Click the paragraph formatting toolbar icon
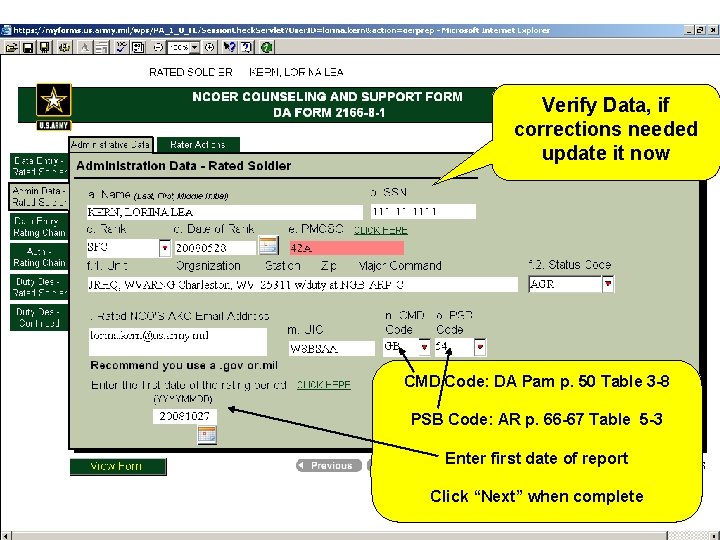Image resolution: width=720 pixels, height=540 pixels. point(102,47)
